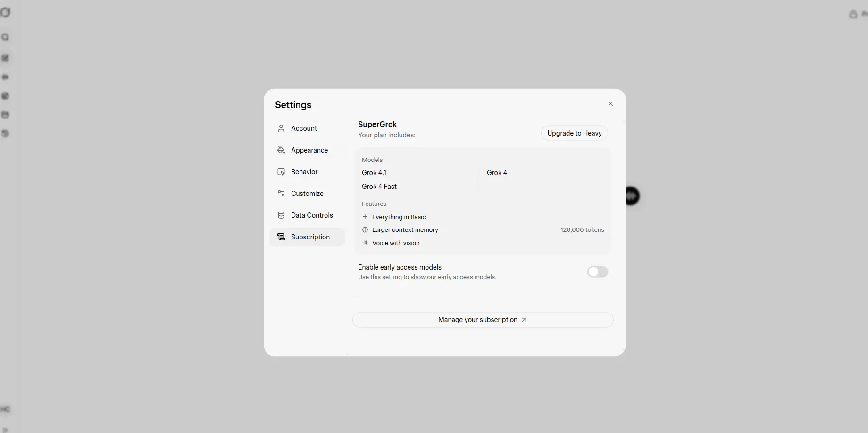Click the 128,000 tokens value

(582, 230)
